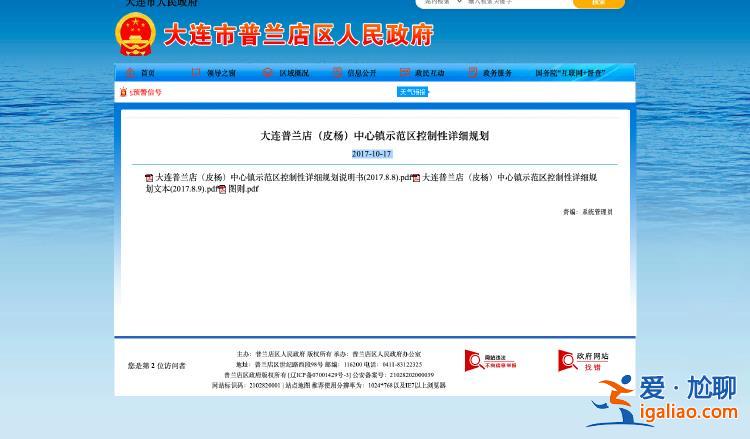Click the date text 2017-10-17
The width and height of the screenshot is (750, 439).
pos(372,154)
